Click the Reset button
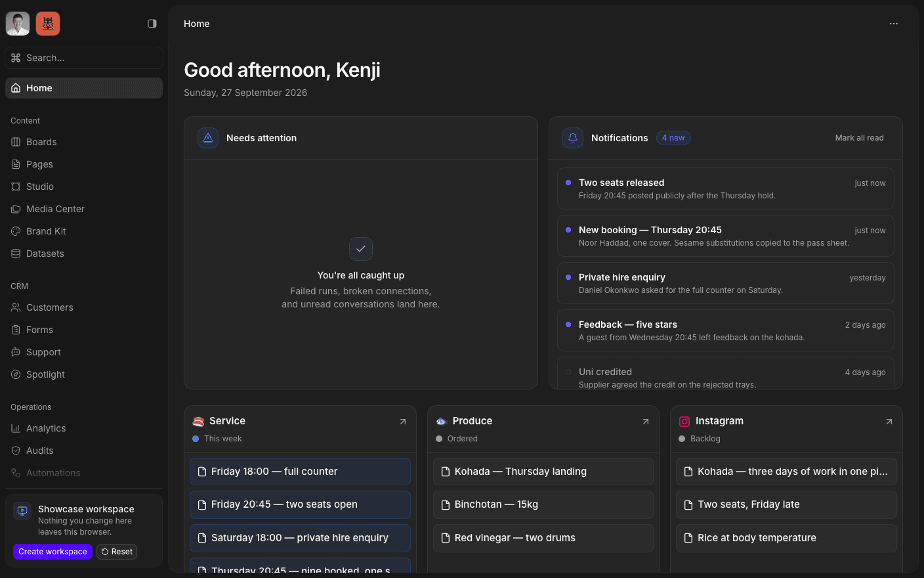The image size is (924, 578). pyautogui.click(x=117, y=552)
